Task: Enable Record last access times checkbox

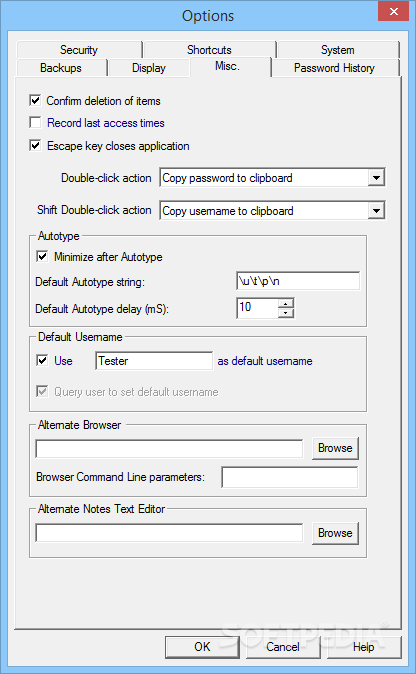Action: tap(35, 123)
